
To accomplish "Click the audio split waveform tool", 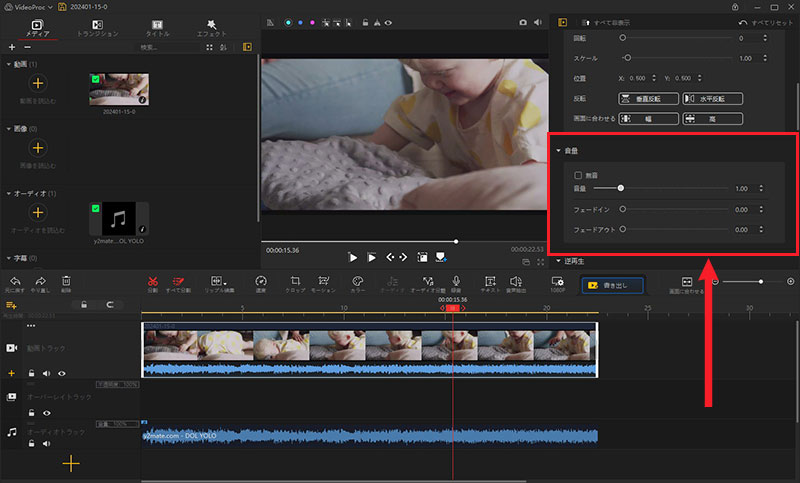I will [x=428, y=281].
